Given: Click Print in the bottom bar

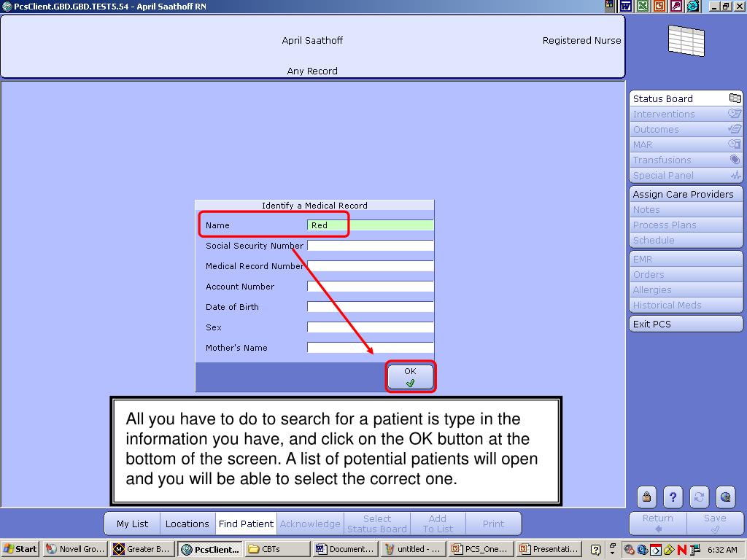Looking at the screenshot, I should pos(493,524).
